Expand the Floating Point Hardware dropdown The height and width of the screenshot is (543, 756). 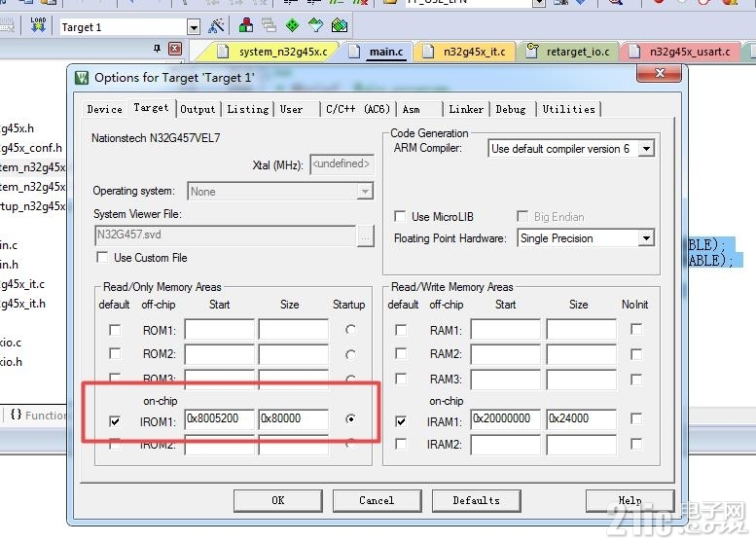pyautogui.click(x=646, y=238)
